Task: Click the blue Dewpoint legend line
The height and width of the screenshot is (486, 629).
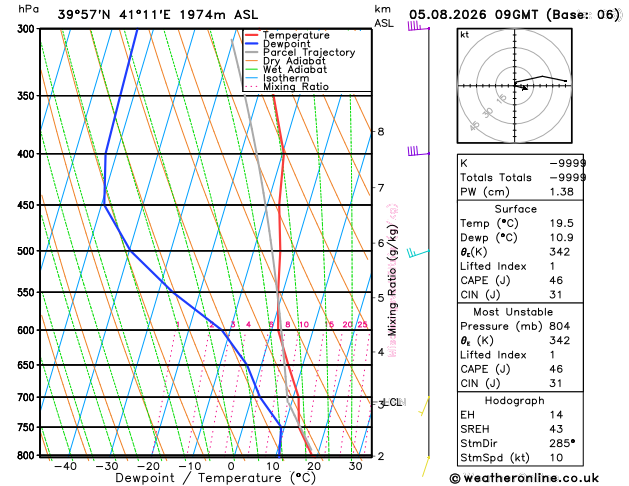Action: [252, 44]
